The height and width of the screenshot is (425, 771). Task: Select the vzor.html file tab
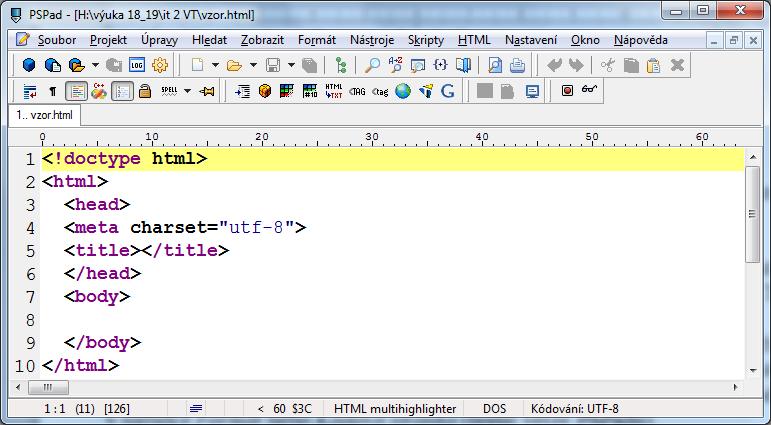[44, 115]
